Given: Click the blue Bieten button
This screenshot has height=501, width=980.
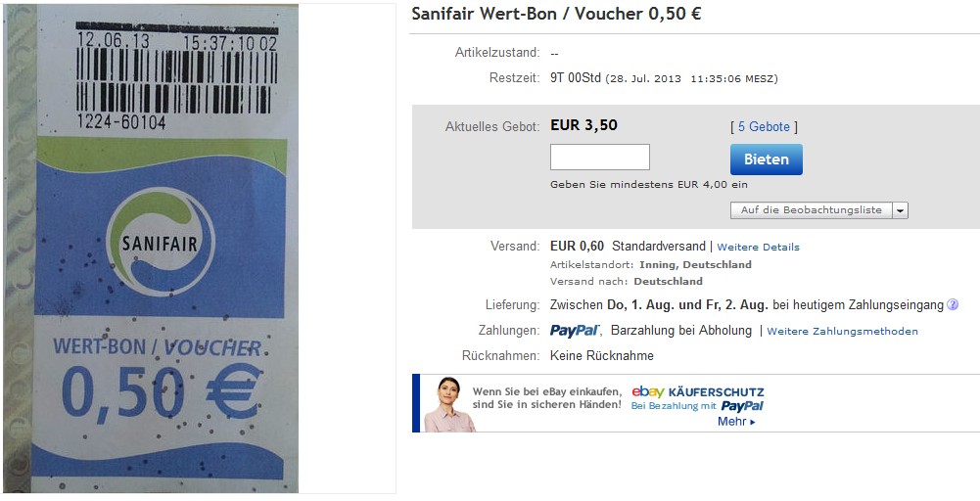Looking at the screenshot, I should point(767,159).
